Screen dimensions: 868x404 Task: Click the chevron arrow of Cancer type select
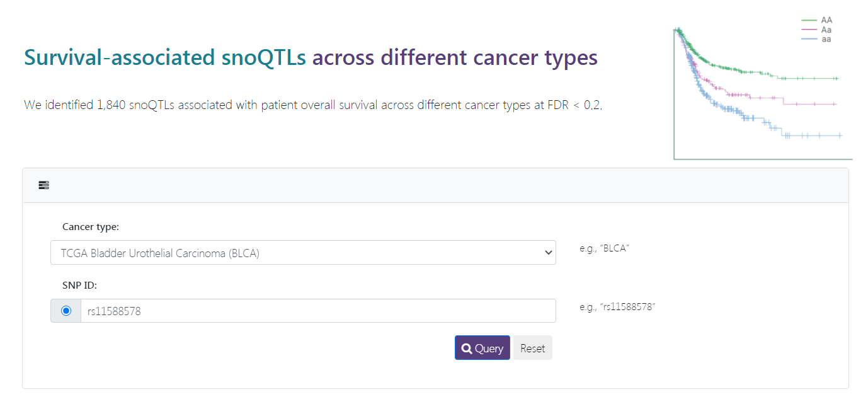[x=547, y=253]
